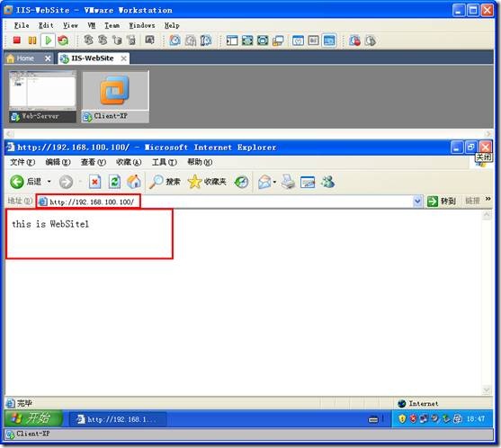Open IE 帮助 (Help) menu

pos(200,162)
